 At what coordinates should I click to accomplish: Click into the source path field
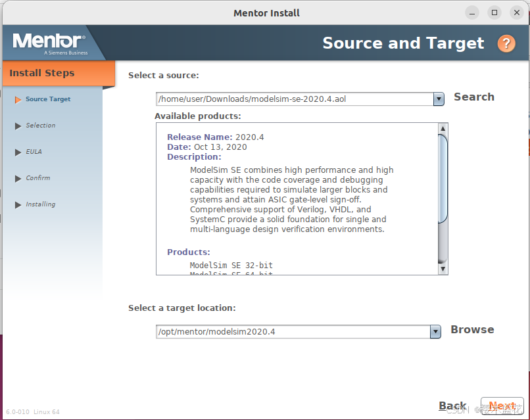[295, 99]
